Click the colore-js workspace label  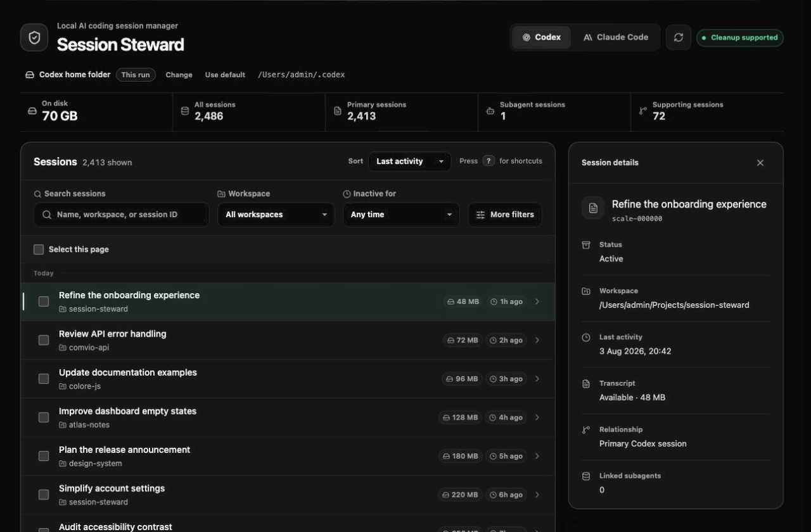[85, 386]
